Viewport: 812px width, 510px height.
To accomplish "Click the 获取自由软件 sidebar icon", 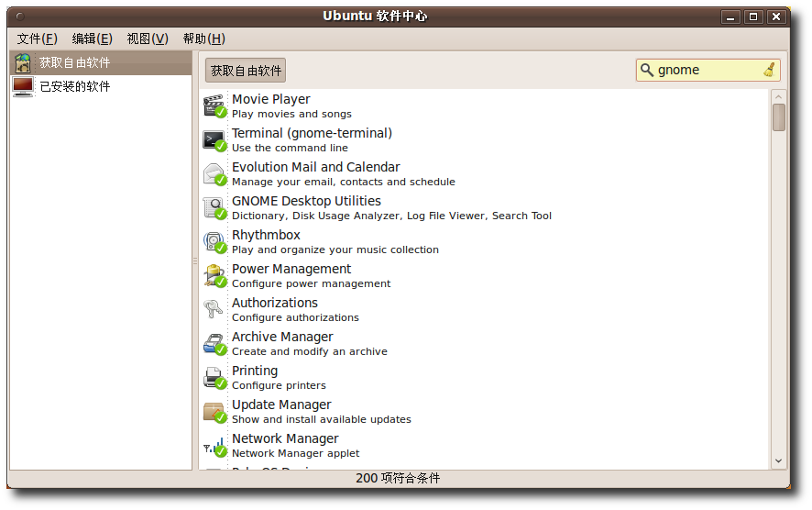I will coord(23,62).
